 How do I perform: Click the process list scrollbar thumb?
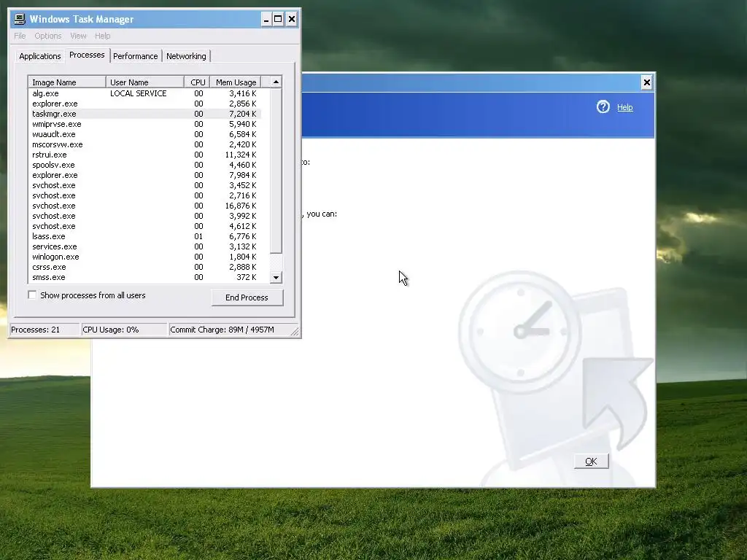point(276,171)
